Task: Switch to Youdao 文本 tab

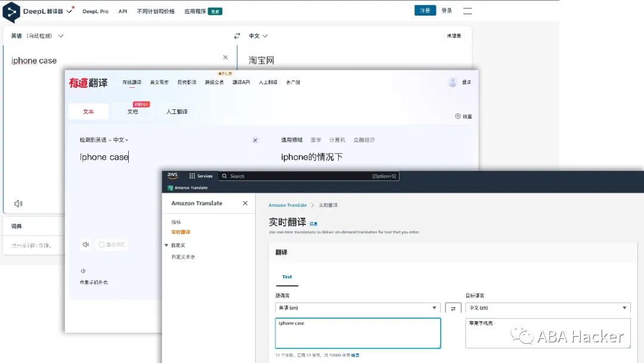Action: tap(88, 112)
